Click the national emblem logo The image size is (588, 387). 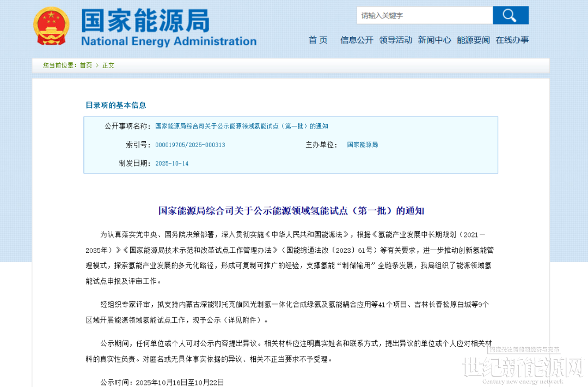[51, 27]
